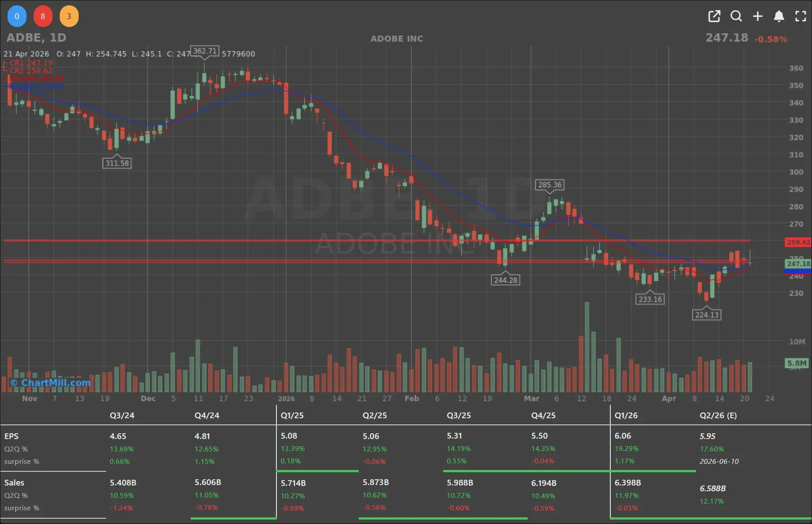
Task: Click the blue "0" rating badge
Action: click(x=17, y=16)
